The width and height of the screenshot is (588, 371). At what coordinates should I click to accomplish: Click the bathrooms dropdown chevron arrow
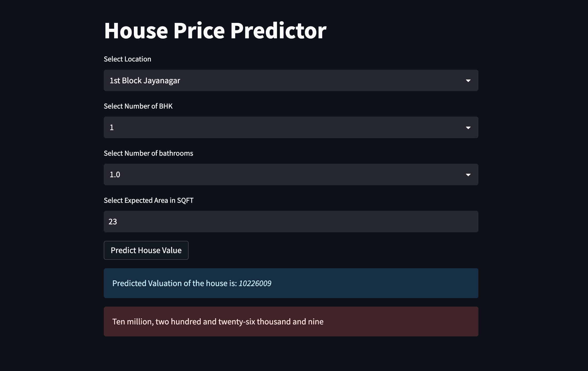pyautogui.click(x=469, y=174)
